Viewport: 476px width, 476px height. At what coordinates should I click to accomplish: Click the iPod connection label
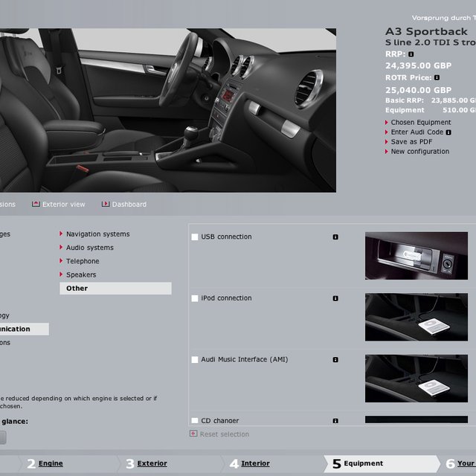point(226,298)
